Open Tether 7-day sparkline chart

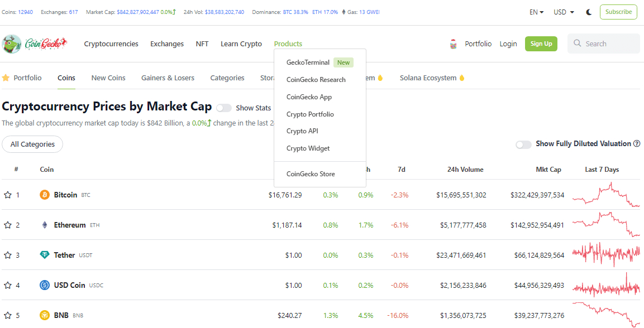[606, 254]
